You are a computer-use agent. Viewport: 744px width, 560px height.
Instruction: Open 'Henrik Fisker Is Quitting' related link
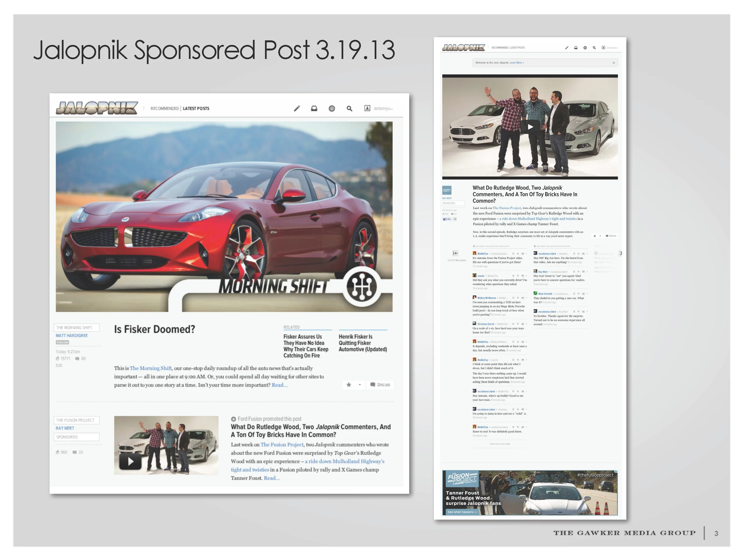click(x=362, y=343)
